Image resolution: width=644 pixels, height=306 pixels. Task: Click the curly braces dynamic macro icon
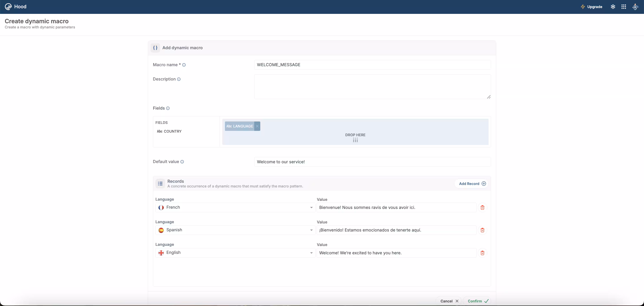(155, 47)
